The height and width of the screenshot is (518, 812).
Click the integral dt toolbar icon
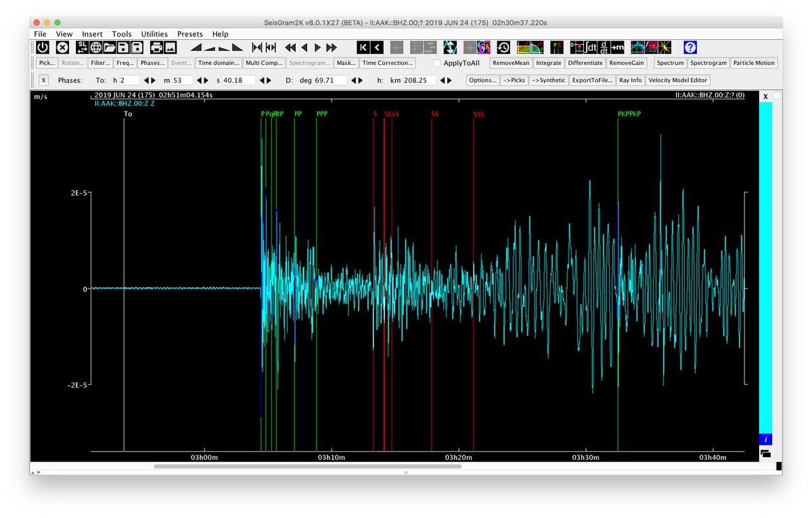[590, 47]
